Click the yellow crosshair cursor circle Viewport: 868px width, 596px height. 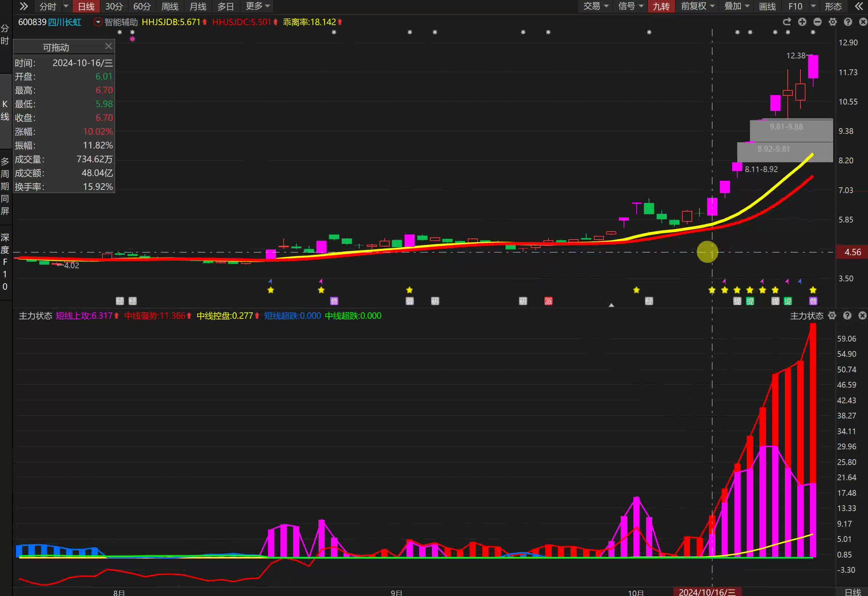click(x=707, y=252)
